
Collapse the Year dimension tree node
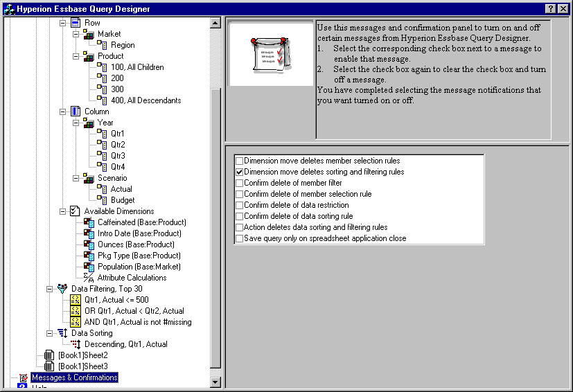point(76,123)
